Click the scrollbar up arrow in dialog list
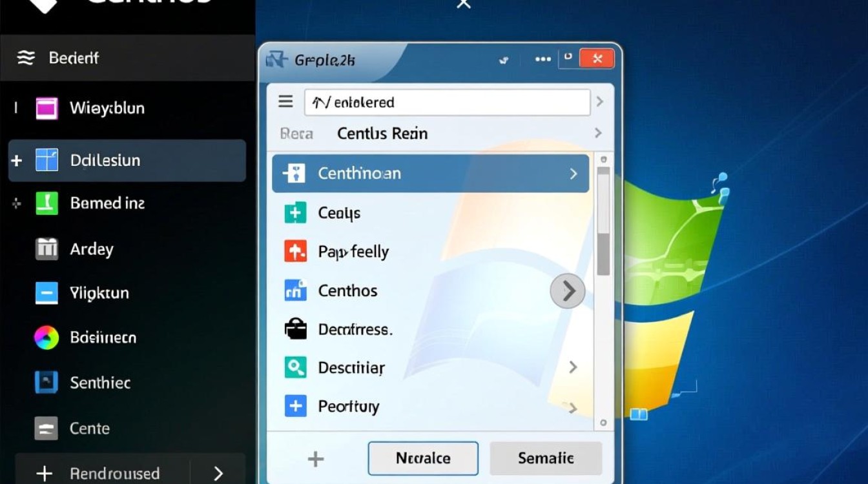The height and width of the screenshot is (484, 868). (603, 159)
